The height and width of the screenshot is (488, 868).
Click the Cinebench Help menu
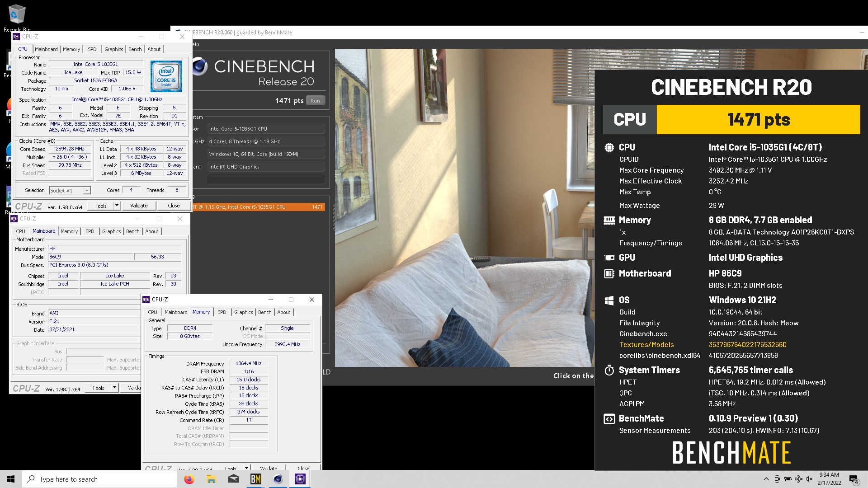(x=195, y=44)
